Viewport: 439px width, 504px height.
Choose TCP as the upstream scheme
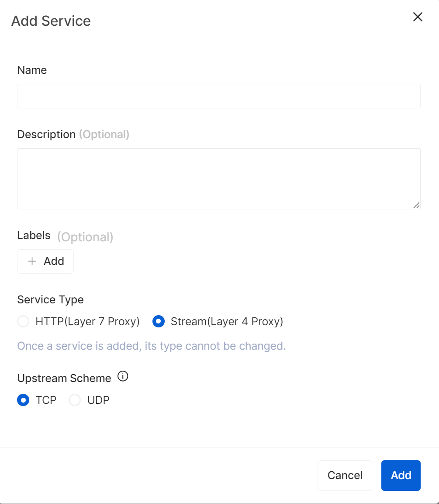(x=23, y=400)
